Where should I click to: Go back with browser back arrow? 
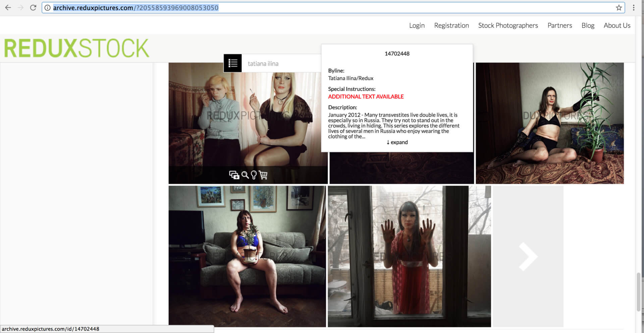[x=8, y=8]
